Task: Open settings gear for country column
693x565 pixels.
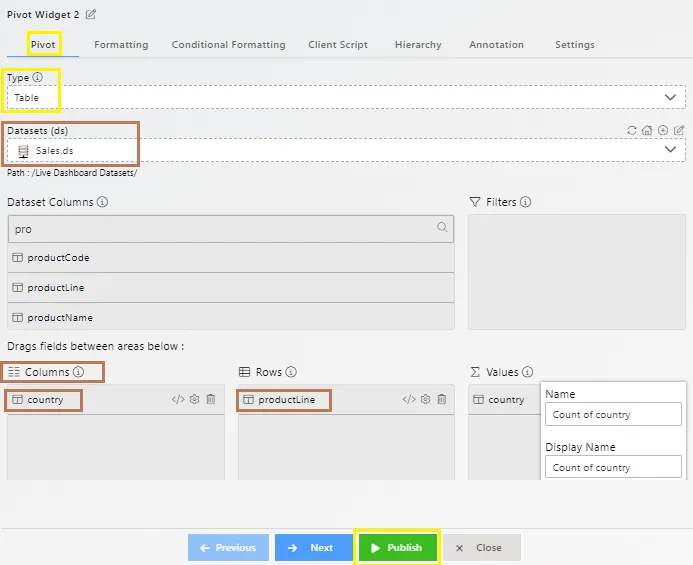Action: click(194, 399)
